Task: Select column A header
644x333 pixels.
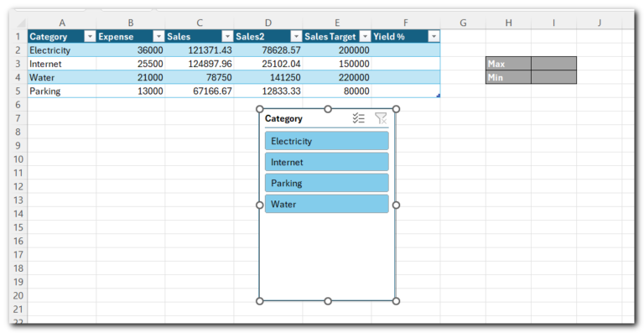Action: pyautogui.click(x=62, y=23)
